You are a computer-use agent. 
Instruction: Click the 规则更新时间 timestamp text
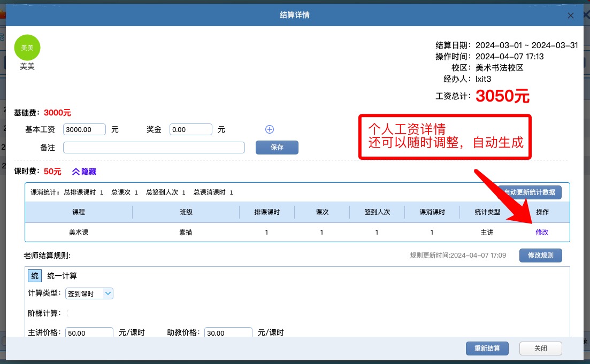pos(458,255)
